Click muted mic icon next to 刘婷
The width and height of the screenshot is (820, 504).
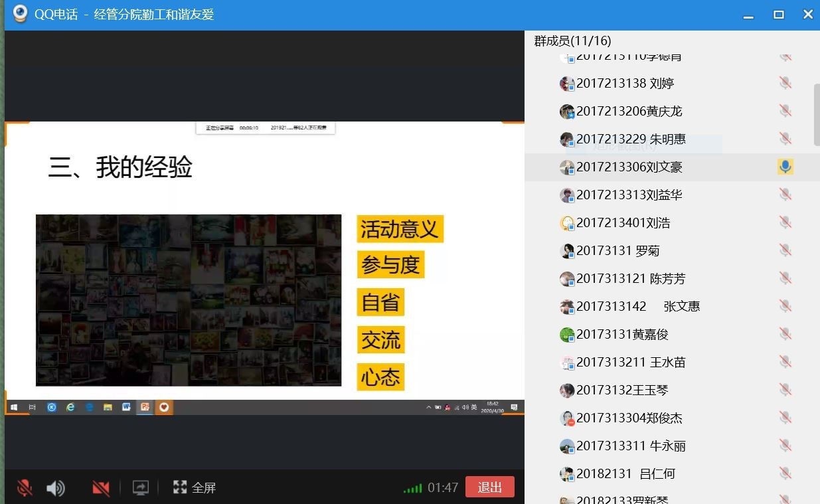(x=785, y=83)
